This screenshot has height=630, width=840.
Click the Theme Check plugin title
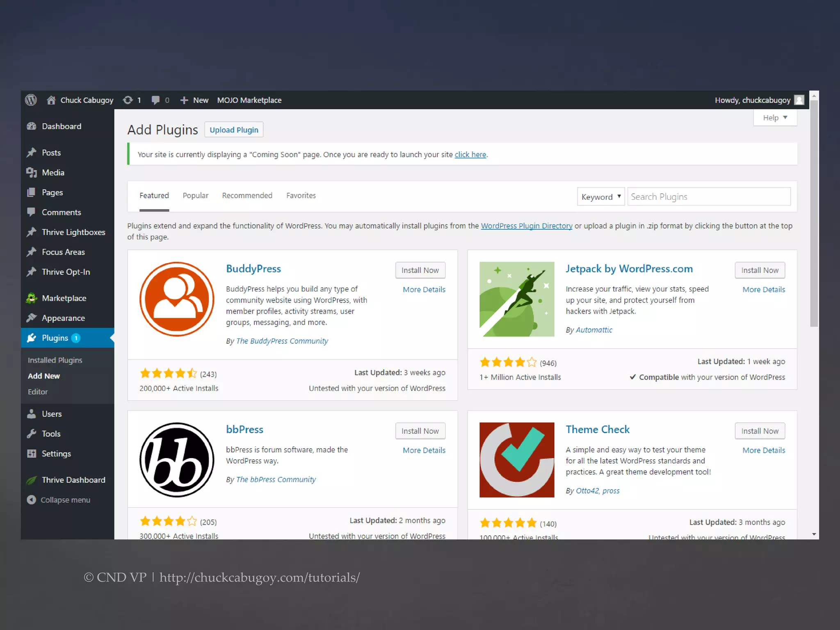point(598,429)
